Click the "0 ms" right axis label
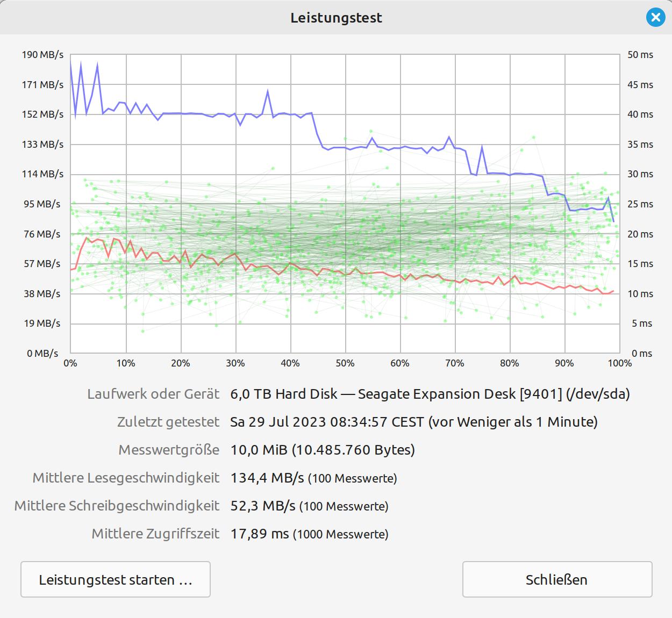The width and height of the screenshot is (672, 618). (x=642, y=354)
